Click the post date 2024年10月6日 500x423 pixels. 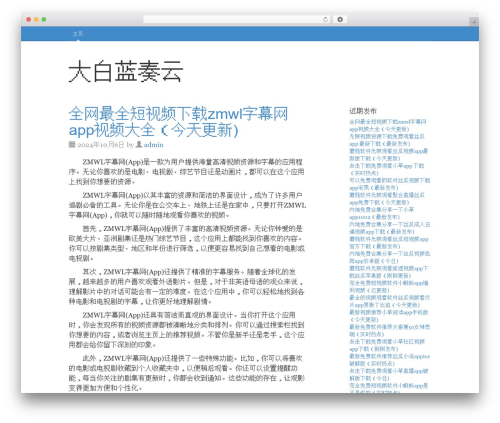pyautogui.click(x=101, y=145)
